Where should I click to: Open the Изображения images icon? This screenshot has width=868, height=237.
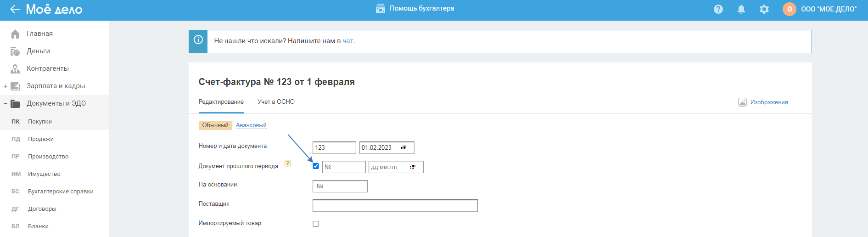[x=742, y=102]
